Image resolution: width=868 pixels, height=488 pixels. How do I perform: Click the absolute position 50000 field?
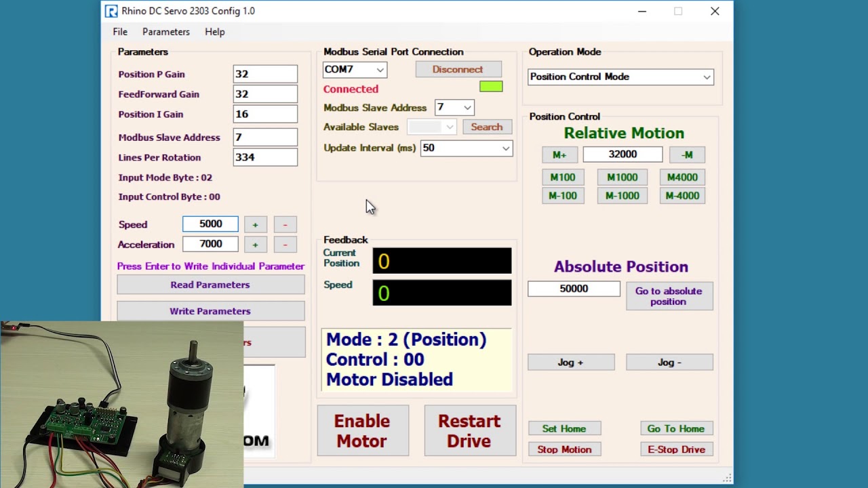[x=574, y=289]
